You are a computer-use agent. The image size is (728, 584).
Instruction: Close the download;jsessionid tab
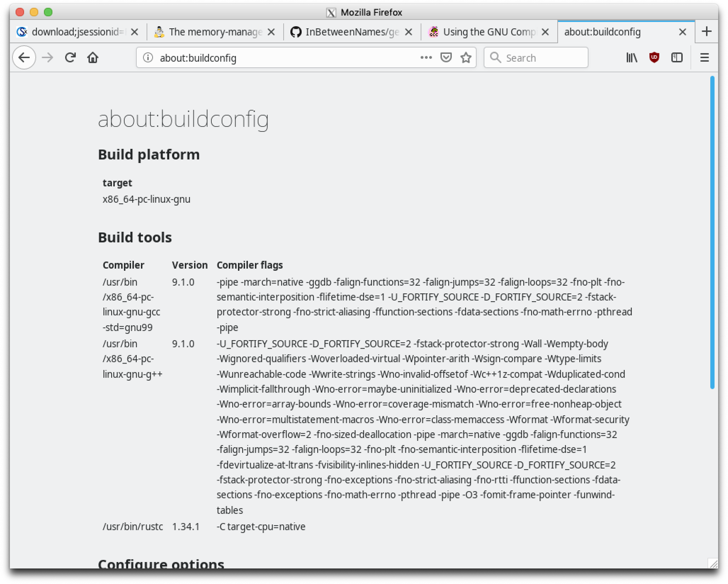pyautogui.click(x=135, y=32)
